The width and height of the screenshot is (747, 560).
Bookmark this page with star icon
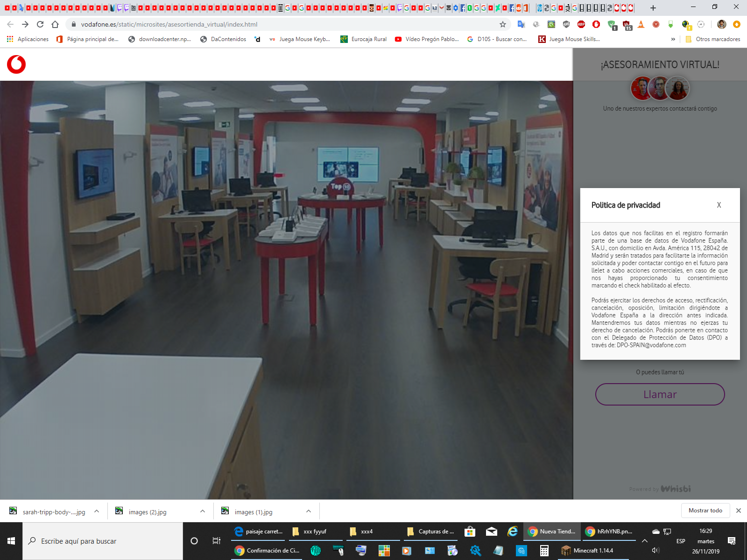(503, 24)
